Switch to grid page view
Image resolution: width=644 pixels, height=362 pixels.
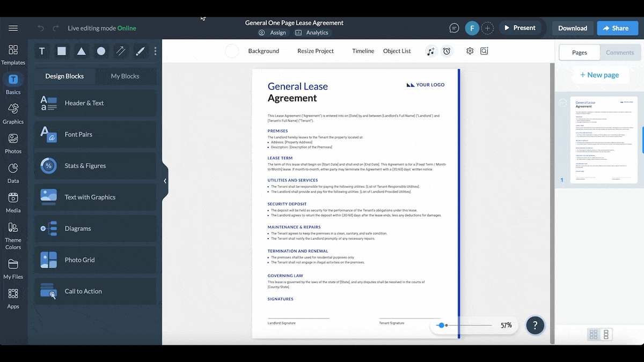pyautogui.click(x=593, y=334)
